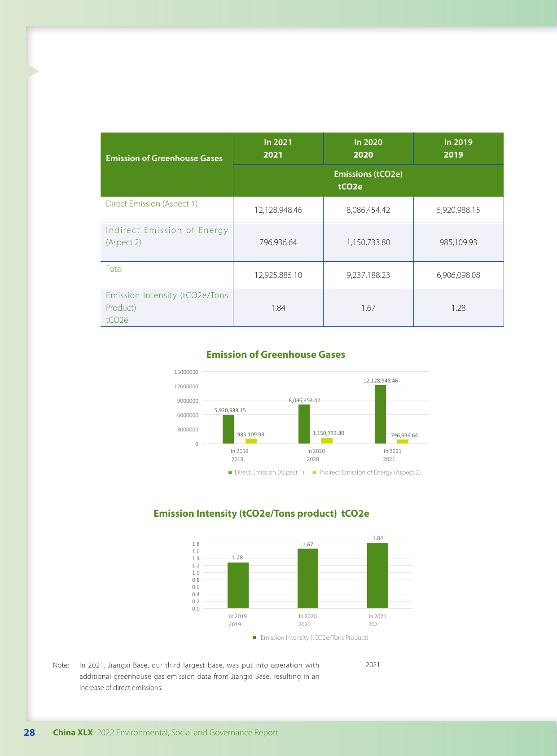Click the 9000000 axis label
Image resolution: width=557 pixels, height=756 pixels.
188,401
